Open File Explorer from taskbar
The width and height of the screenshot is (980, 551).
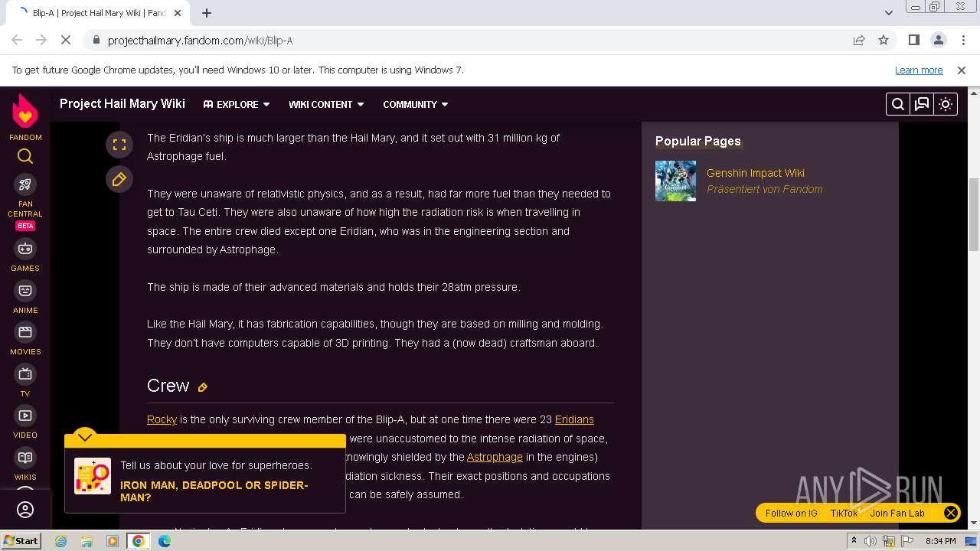point(87,541)
